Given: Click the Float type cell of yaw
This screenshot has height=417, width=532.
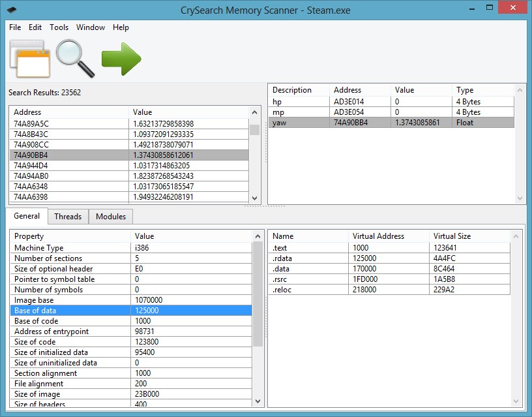Looking at the screenshot, I should (483, 123).
